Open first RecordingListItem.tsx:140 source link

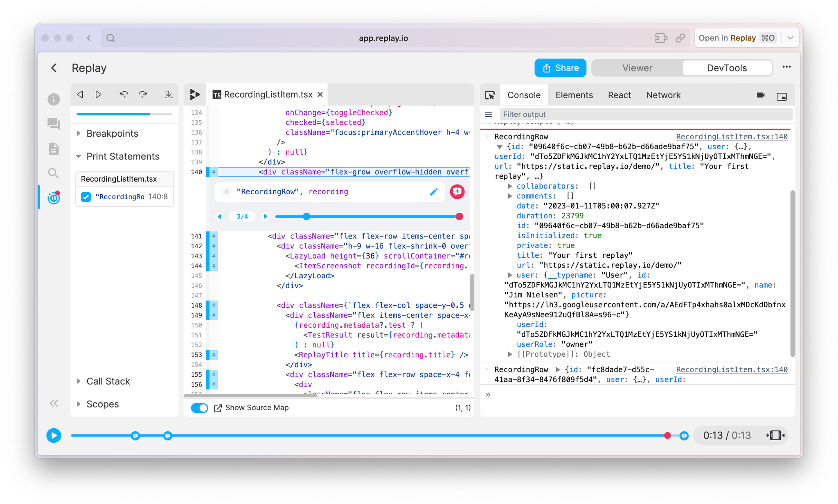coord(732,137)
